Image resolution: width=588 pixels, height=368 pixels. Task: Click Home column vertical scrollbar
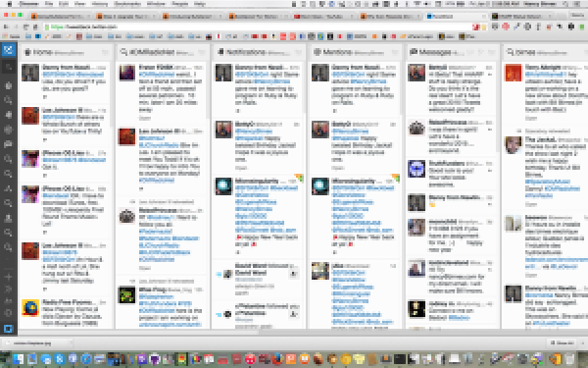point(112,94)
